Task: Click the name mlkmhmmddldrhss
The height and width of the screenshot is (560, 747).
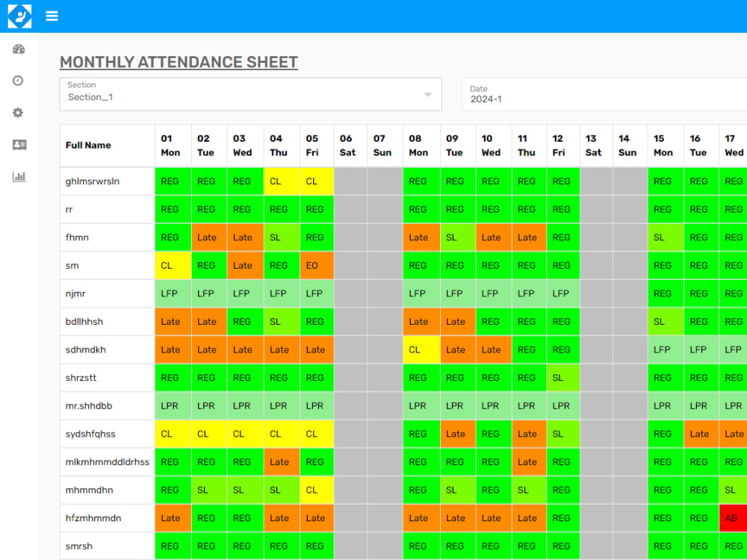Action: click(x=108, y=462)
